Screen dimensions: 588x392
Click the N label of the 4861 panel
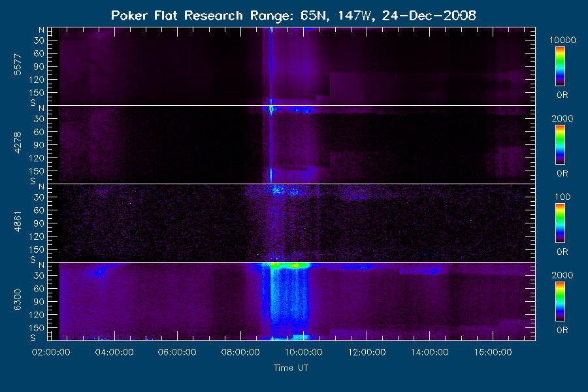tap(41, 187)
